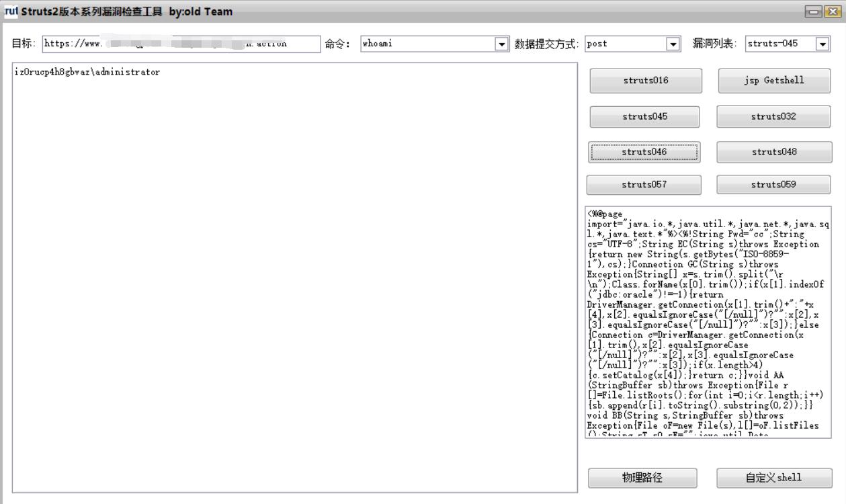Expand the 命令 command dropdown arrow
846x504 pixels.
point(501,44)
